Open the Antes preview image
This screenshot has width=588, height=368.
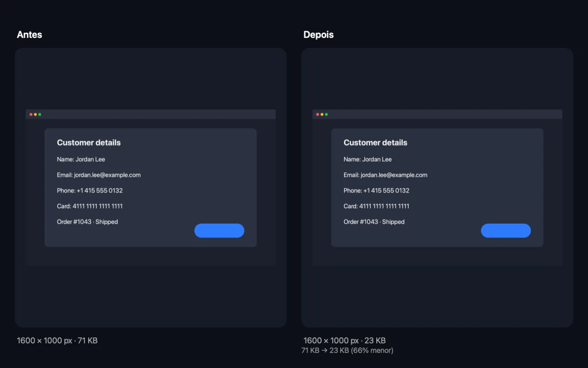coord(151,188)
